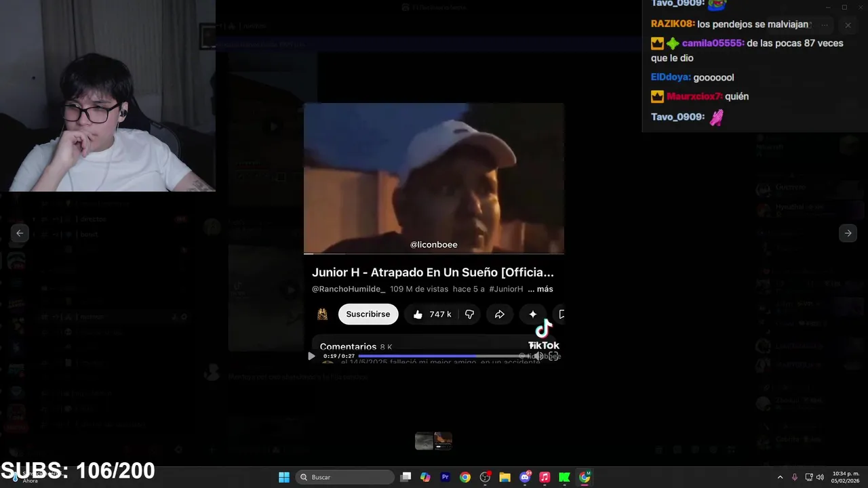Click username Maurxciox7 in chat
The height and width of the screenshot is (488, 868).
coord(694,96)
